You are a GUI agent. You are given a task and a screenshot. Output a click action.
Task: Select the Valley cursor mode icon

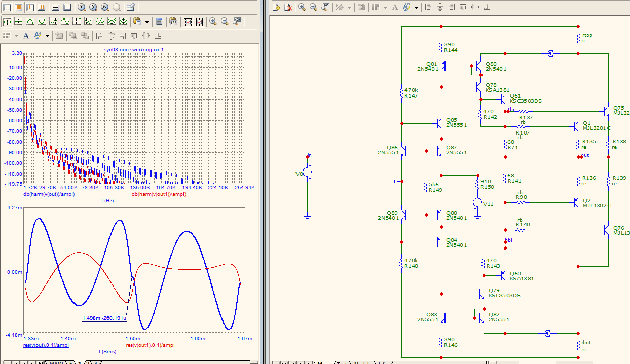[x=42, y=22]
